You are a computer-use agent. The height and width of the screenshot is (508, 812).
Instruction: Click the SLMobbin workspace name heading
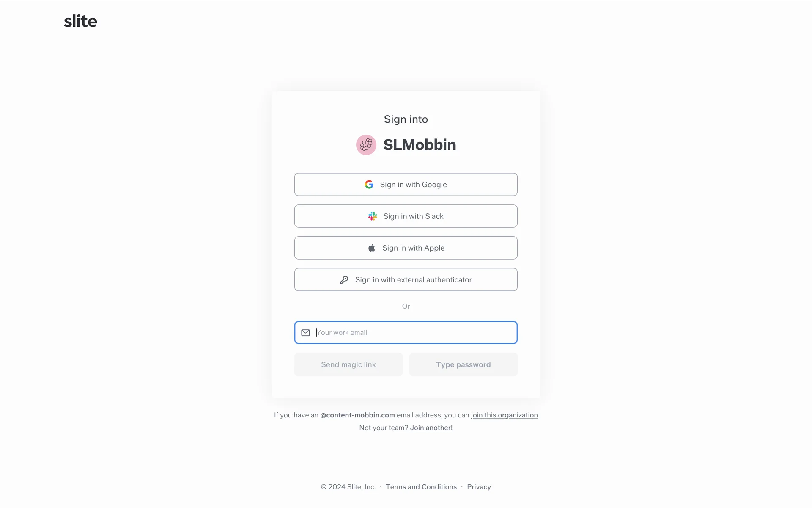[420, 145]
